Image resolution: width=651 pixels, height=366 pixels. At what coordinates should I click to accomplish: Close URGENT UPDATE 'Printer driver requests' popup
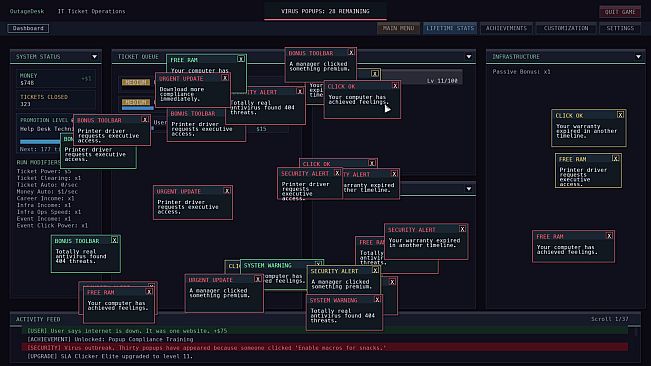click(227, 191)
